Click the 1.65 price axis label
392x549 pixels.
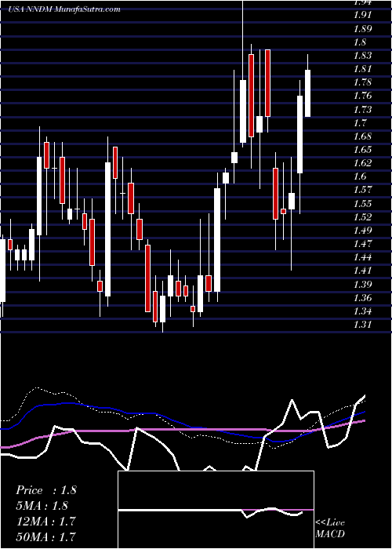point(361,150)
